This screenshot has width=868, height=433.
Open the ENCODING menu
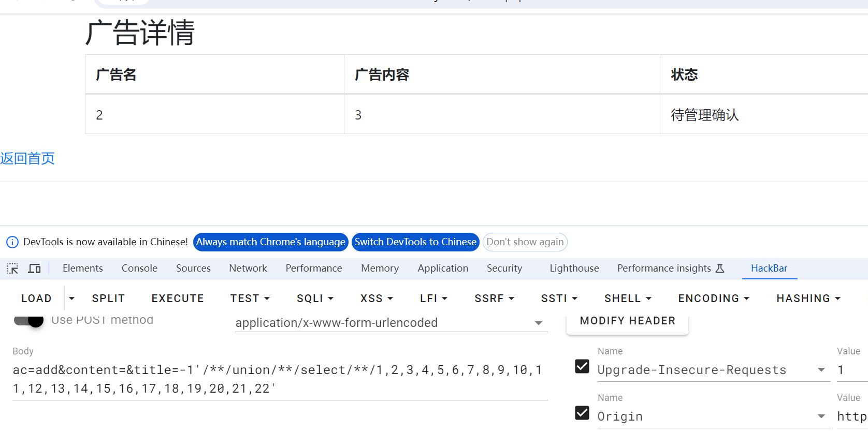pyautogui.click(x=714, y=298)
